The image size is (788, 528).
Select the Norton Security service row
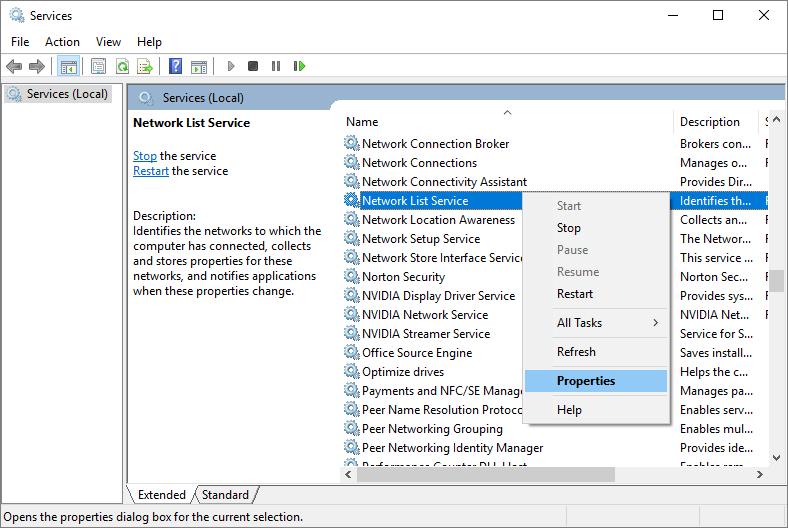[403, 277]
